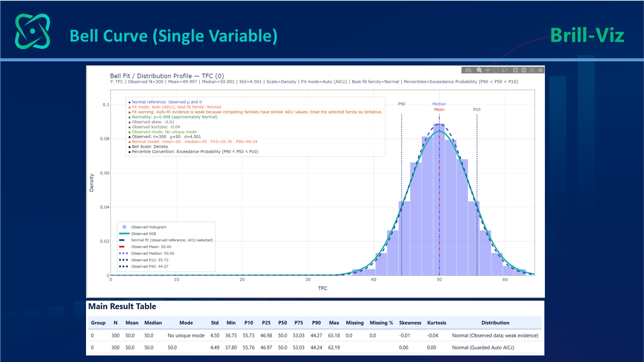The width and height of the screenshot is (644, 362).
Task: Click the Density y-axis title
Action: pyautogui.click(x=92, y=183)
